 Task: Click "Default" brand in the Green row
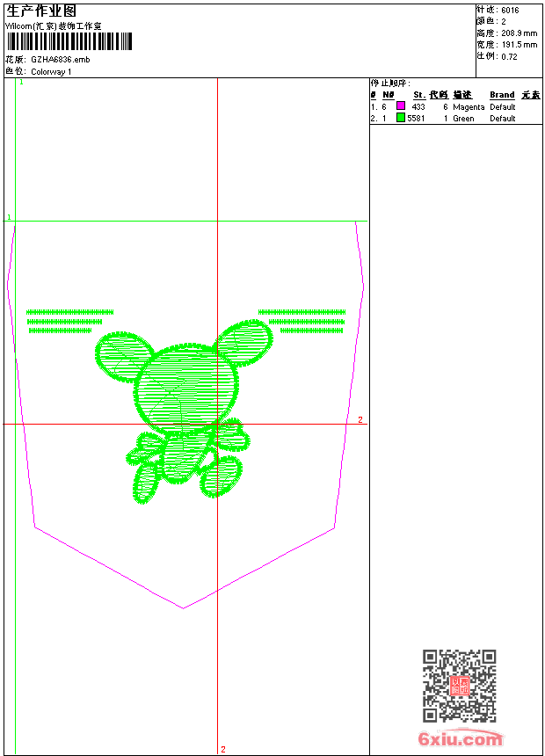pos(503,119)
